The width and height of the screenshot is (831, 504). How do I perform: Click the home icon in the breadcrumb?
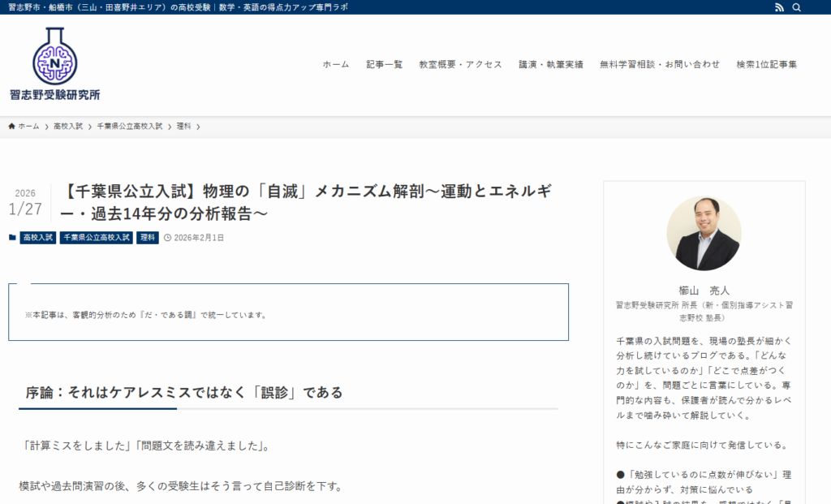click(12, 127)
